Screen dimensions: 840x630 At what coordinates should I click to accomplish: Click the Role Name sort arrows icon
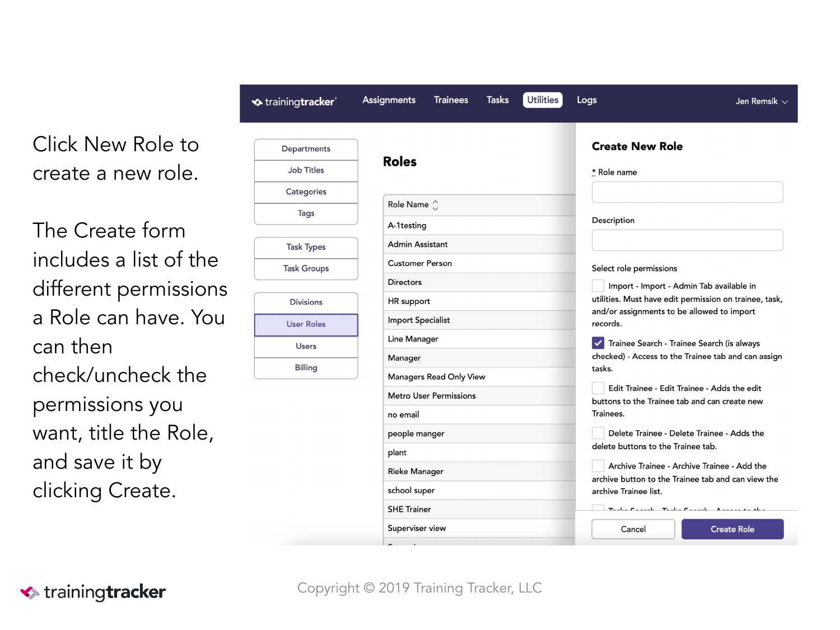pos(435,205)
